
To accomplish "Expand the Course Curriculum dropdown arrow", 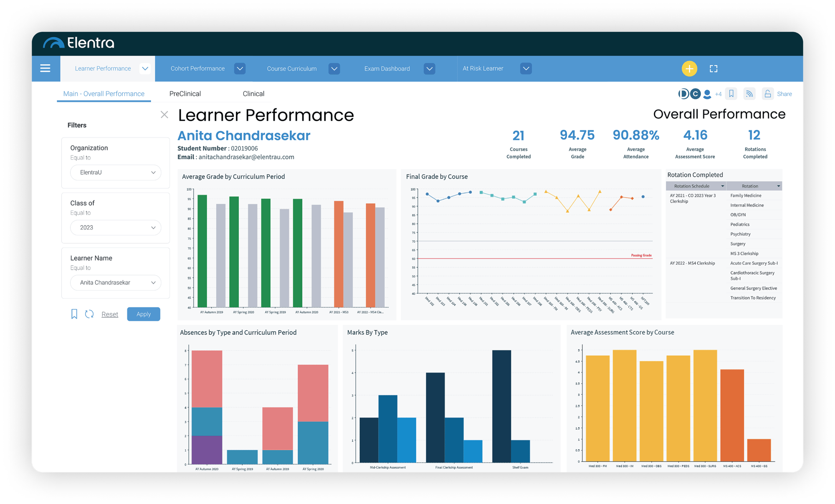I will pyautogui.click(x=334, y=68).
